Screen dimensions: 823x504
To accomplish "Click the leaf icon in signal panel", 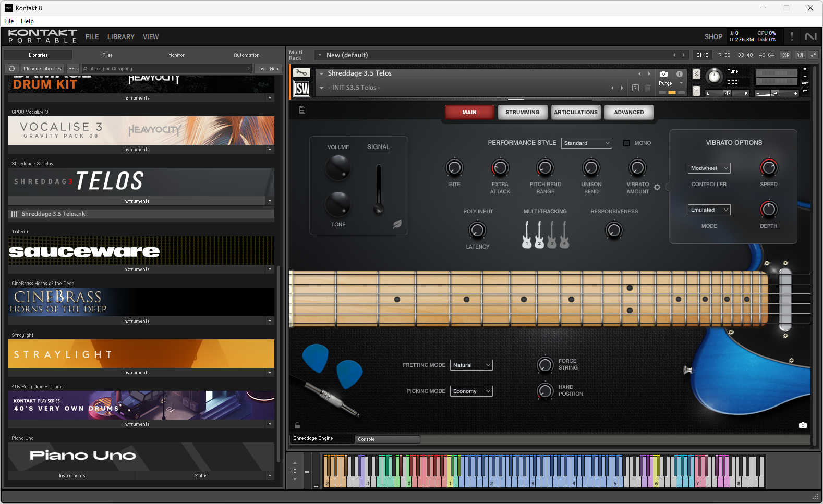I will (397, 224).
